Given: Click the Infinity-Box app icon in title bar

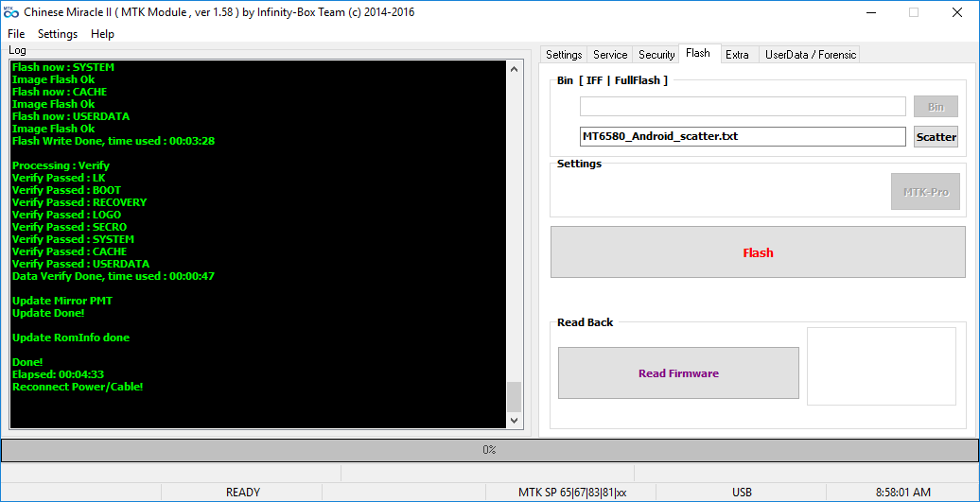Looking at the screenshot, I should [x=10, y=12].
